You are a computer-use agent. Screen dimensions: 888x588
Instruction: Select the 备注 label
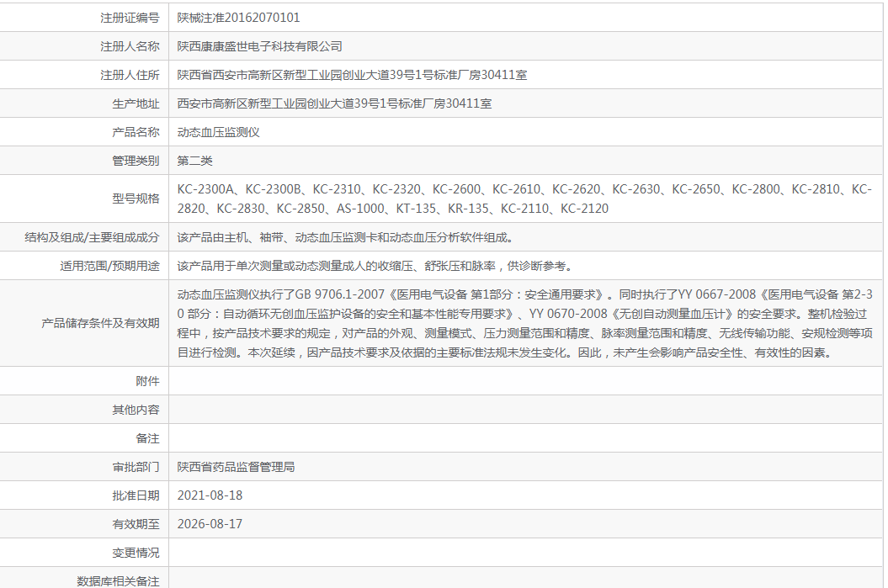[147, 438]
